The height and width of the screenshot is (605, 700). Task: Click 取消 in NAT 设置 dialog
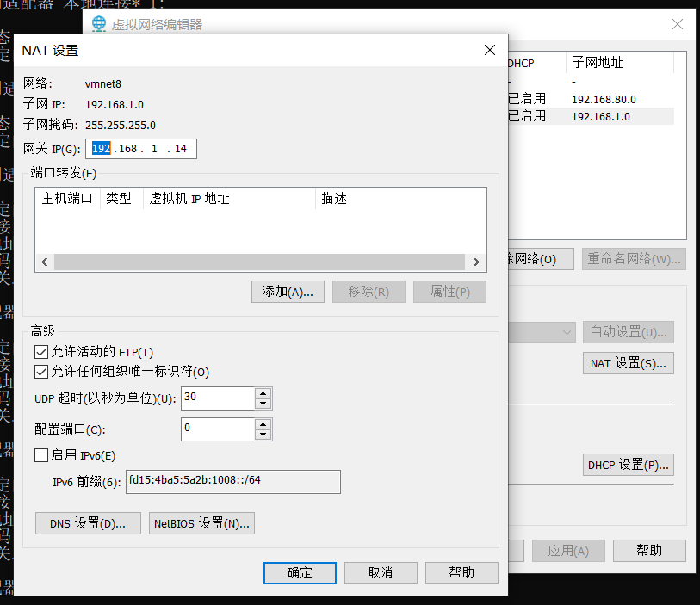(381, 573)
